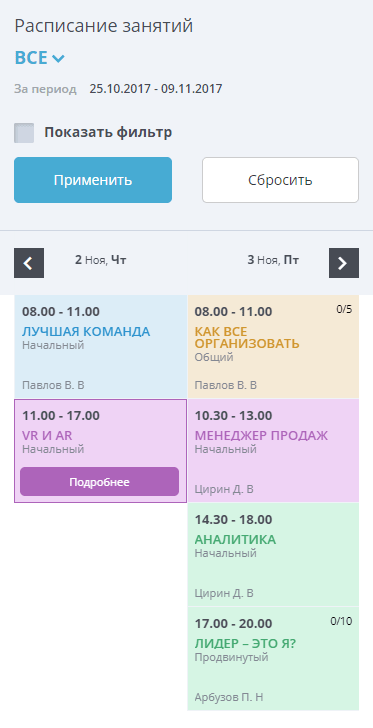Image resolution: width=373 pixels, height=728 pixels.
Task: Go to next day with right arrow
Action: click(344, 263)
